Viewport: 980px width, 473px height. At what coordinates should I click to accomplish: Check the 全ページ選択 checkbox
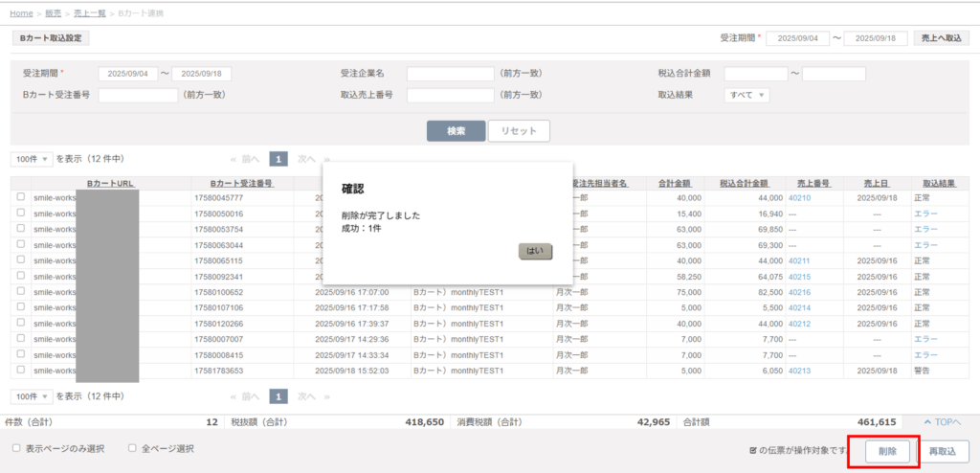tap(132, 448)
